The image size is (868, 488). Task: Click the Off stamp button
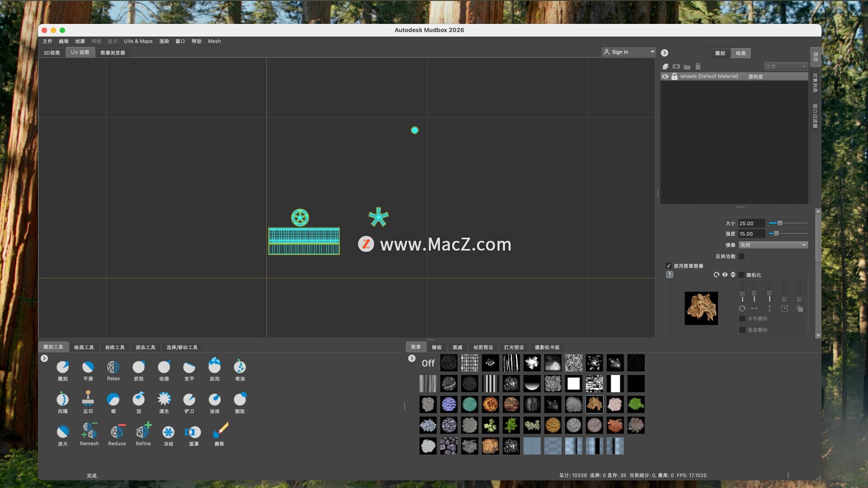(428, 363)
